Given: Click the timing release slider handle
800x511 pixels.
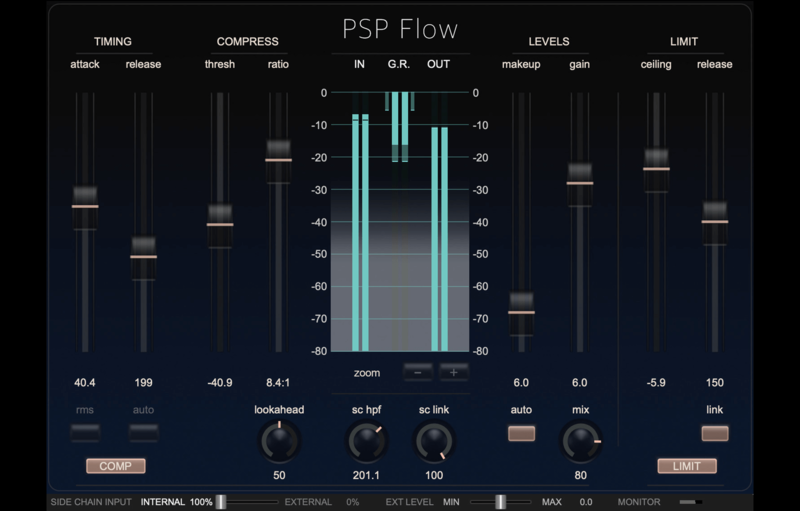Looking at the screenshot, I should 143,257.
